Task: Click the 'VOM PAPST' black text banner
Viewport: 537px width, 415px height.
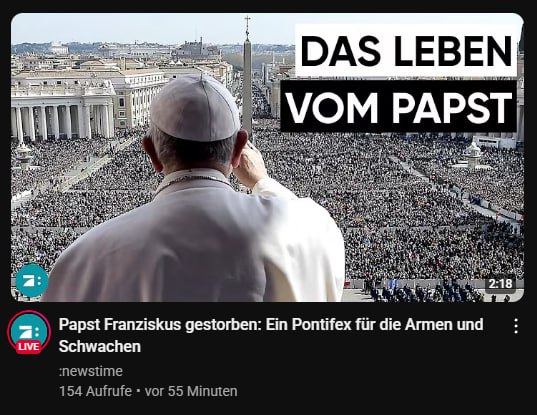Action: click(x=398, y=106)
